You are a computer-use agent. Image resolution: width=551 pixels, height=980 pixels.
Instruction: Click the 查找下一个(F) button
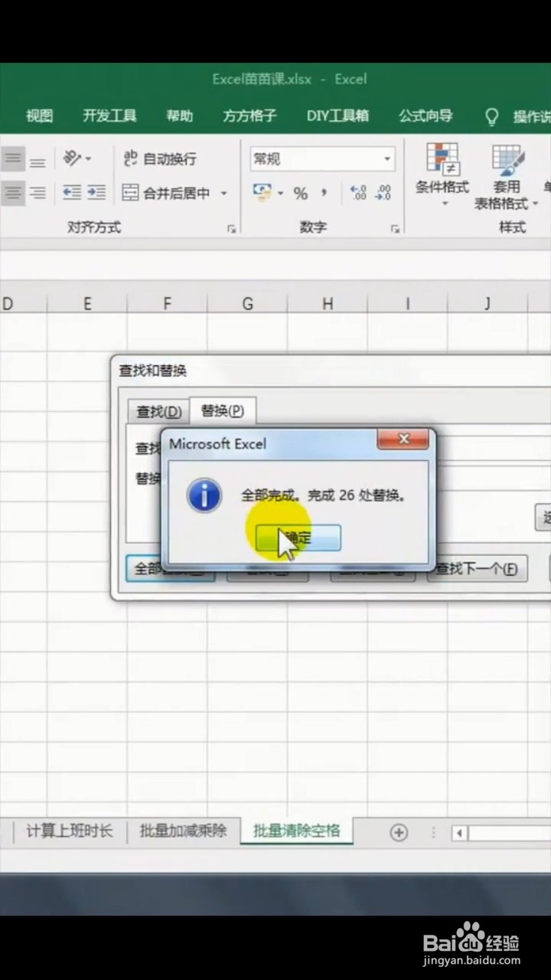pyautogui.click(x=477, y=569)
